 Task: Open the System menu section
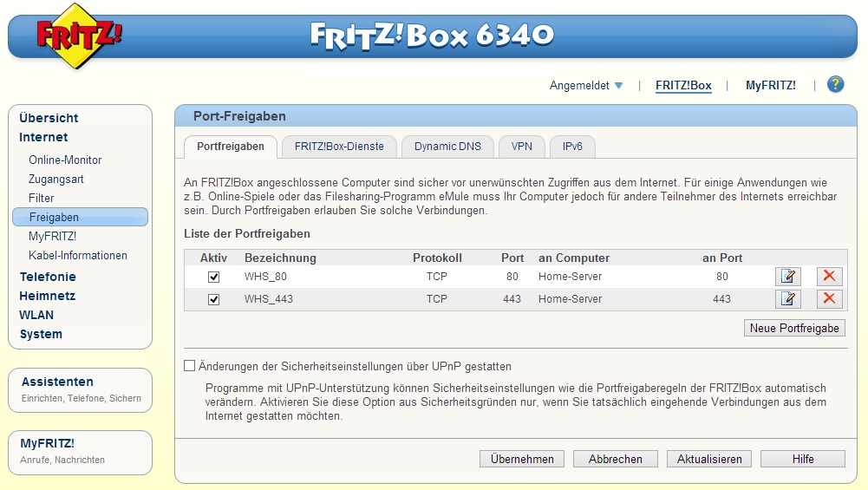coord(41,335)
